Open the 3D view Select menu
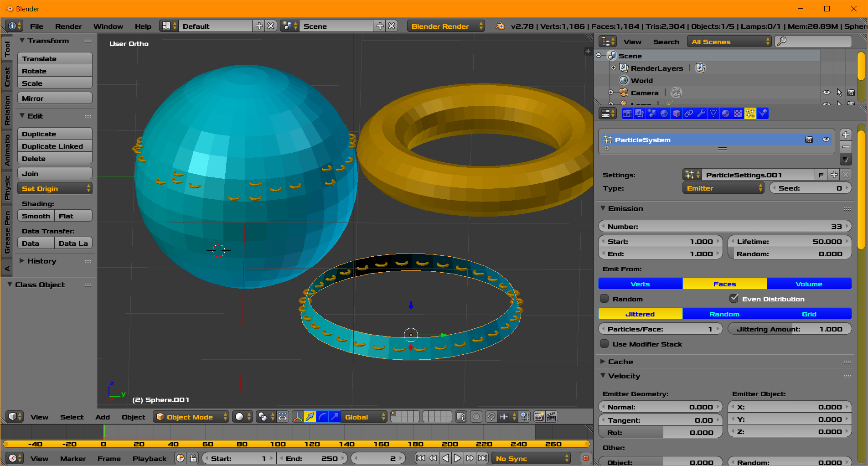This screenshot has width=868, height=466. (x=72, y=417)
